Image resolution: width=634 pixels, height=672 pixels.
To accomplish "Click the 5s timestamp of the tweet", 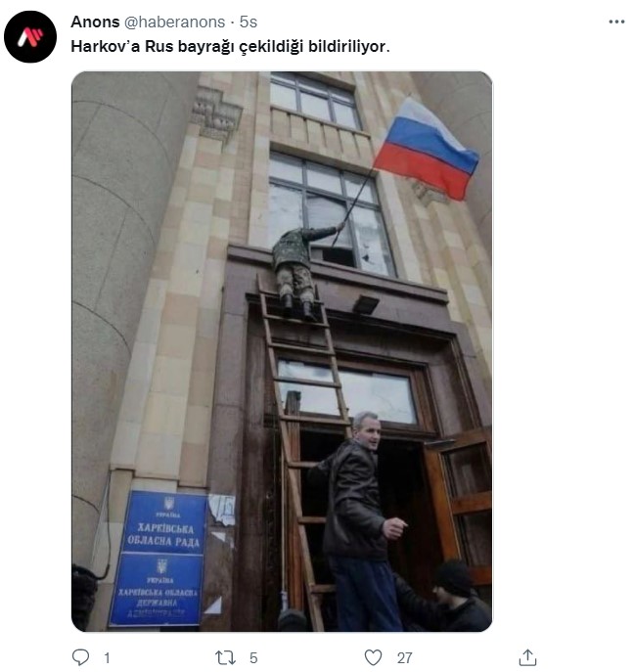I will pyautogui.click(x=249, y=22).
